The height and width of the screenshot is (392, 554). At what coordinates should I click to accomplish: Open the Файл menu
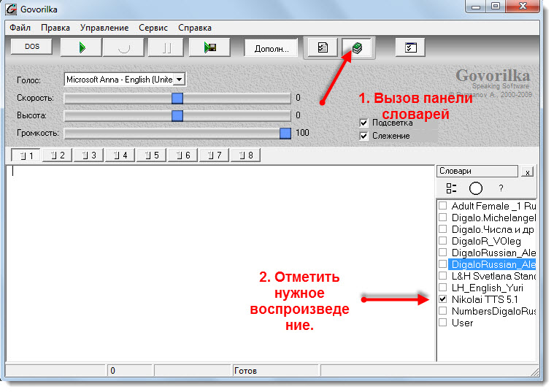tap(20, 28)
